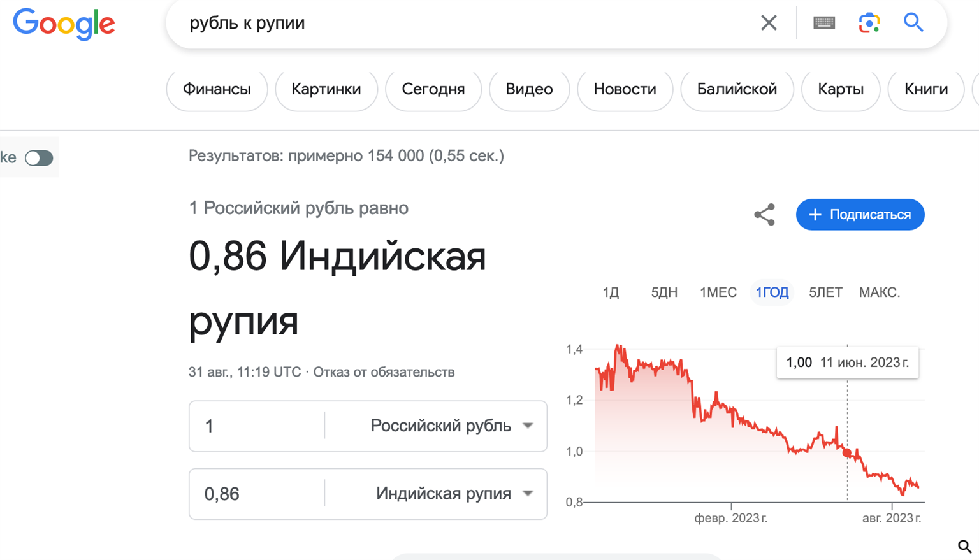Switch the chart to 1МЕС range
Viewport: 979px width, 560px height.
pos(718,292)
